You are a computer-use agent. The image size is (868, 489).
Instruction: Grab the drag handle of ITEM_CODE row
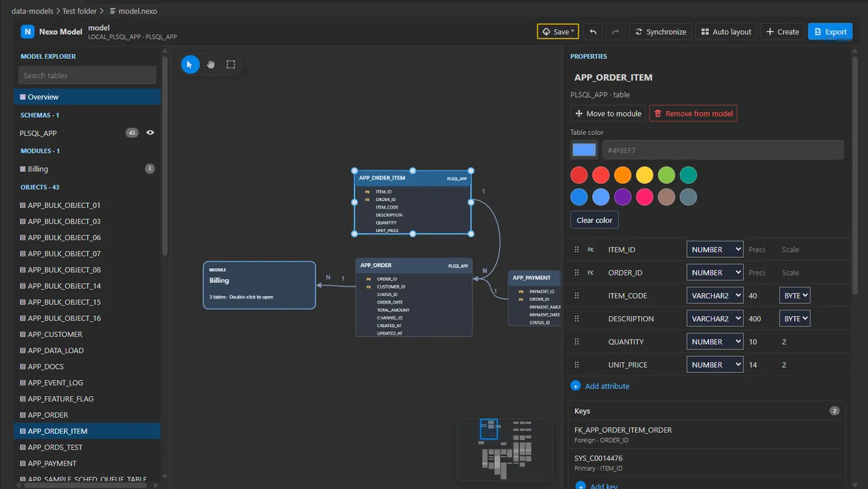[x=577, y=296]
